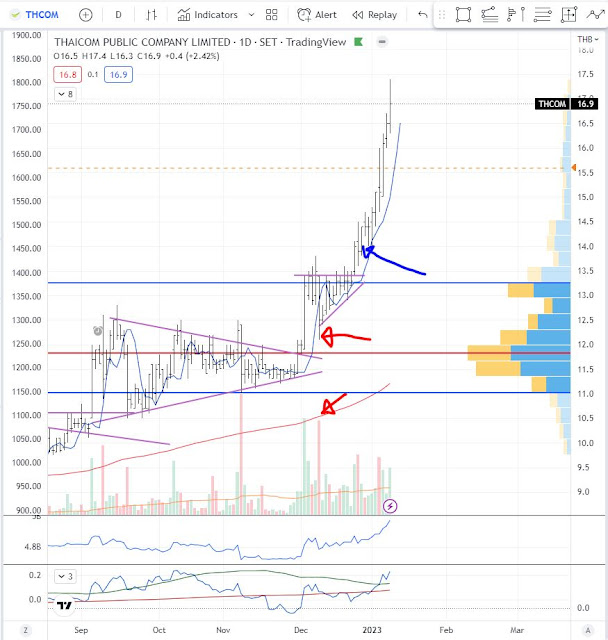The image size is (608, 640).
Task: Toggle auto scale A button
Action: pos(588,630)
